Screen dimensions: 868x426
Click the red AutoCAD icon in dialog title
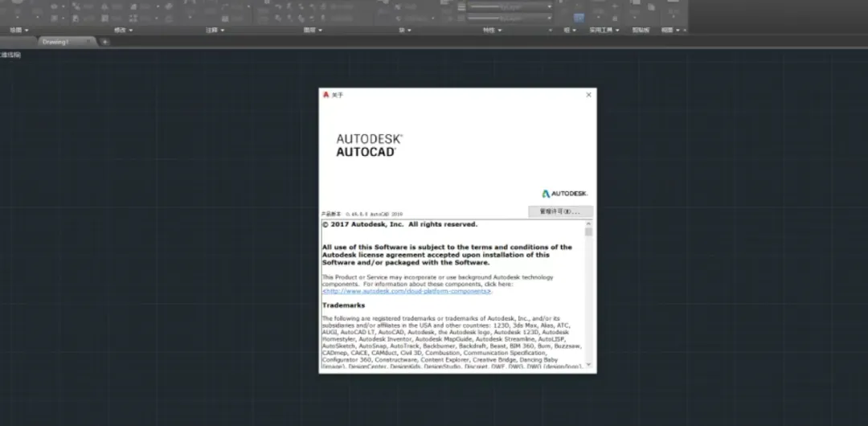pyautogui.click(x=326, y=95)
